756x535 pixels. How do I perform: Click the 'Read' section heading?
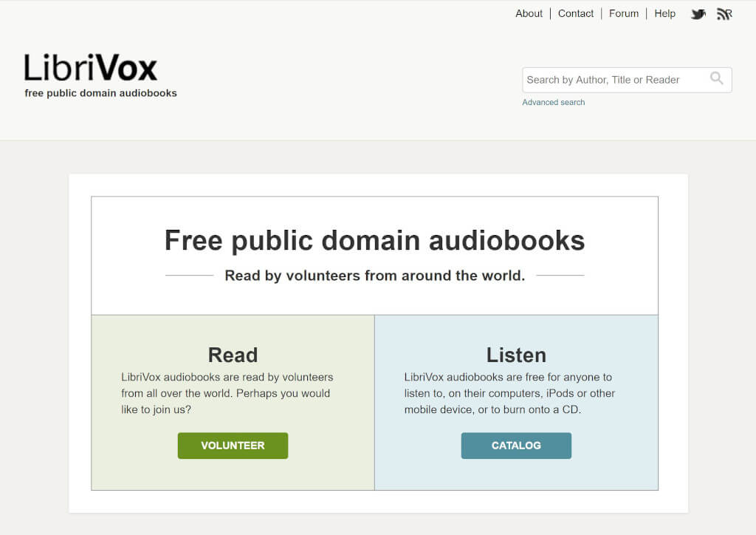[233, 355]
